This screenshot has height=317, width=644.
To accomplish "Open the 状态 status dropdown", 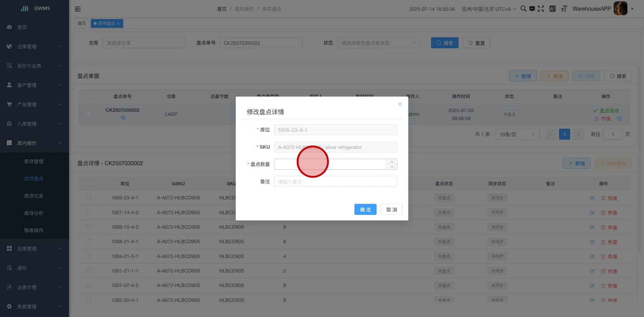I will coord(378,43).
